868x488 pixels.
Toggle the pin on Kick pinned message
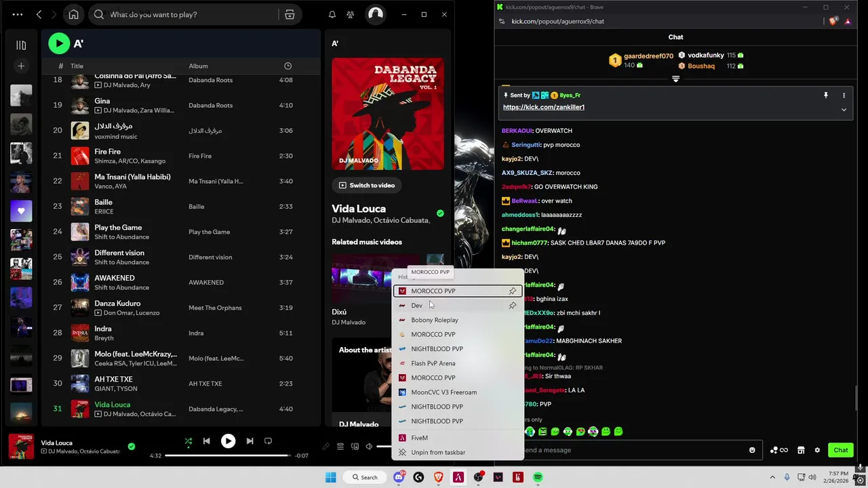(x=825, y=96)
